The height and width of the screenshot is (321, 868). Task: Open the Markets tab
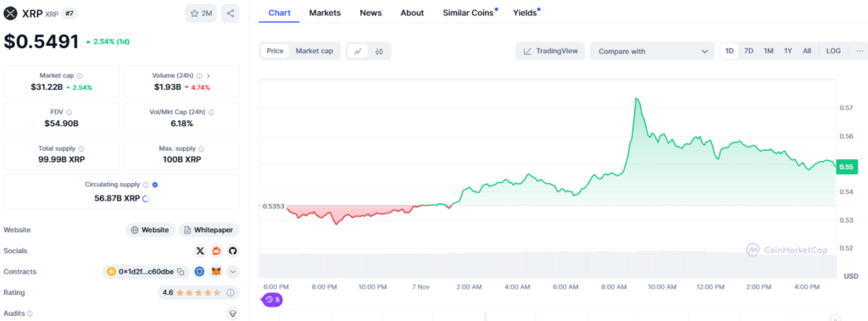coord(325,13)
